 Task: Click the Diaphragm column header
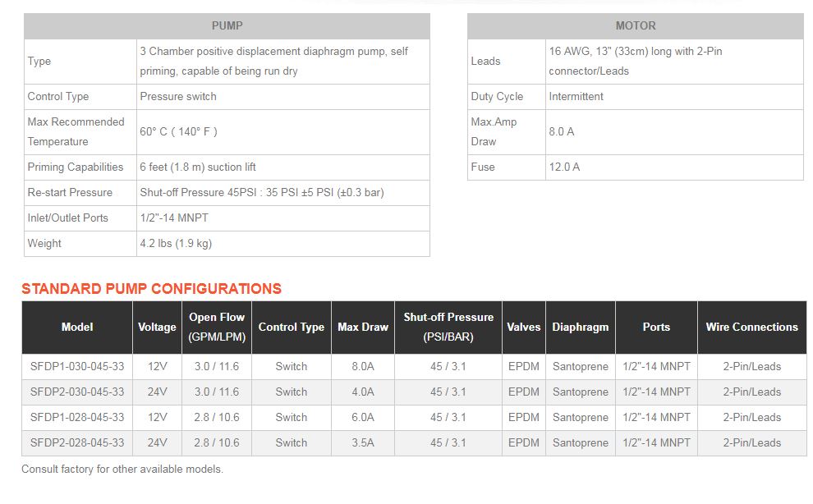click(581, 328)
